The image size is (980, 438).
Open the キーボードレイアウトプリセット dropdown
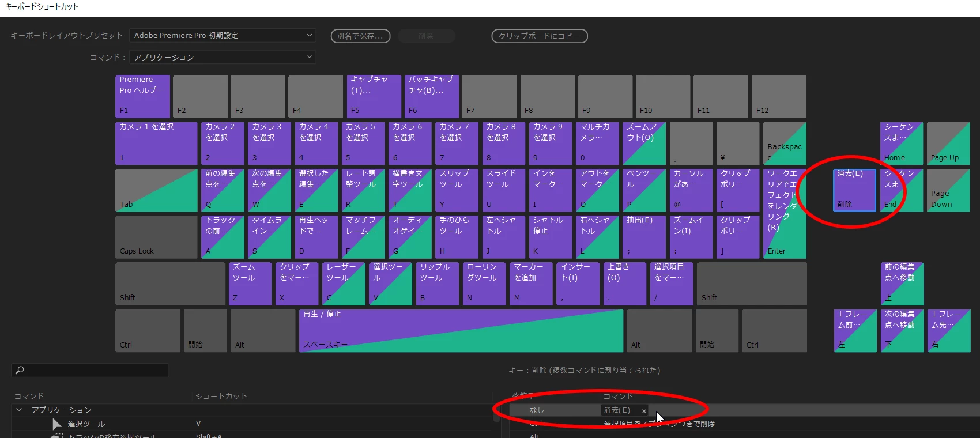point(223,36)
